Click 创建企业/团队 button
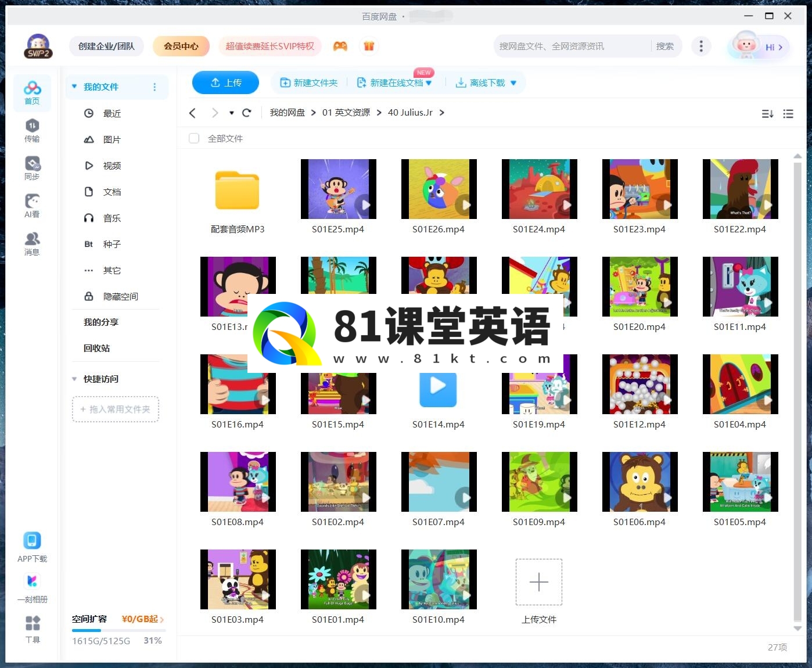Image resolution: width=812 pixels, height=668 pixels. pyautogui.click(x=106, y=46)
